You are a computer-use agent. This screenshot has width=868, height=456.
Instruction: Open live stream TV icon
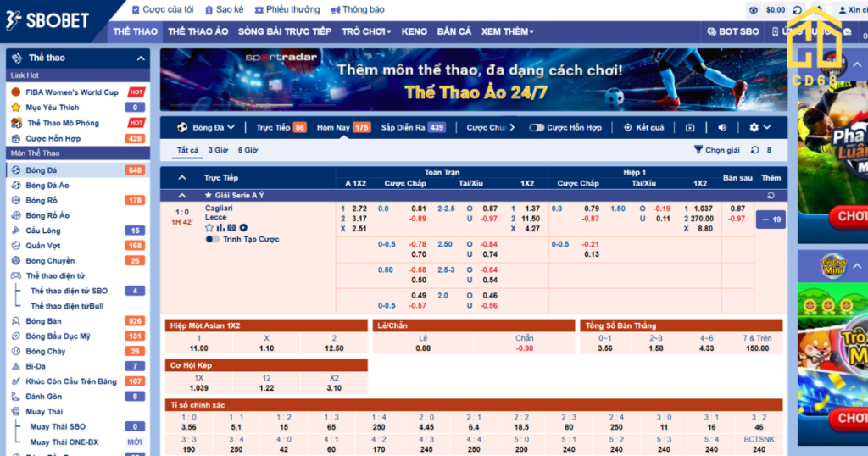point(690,127)
